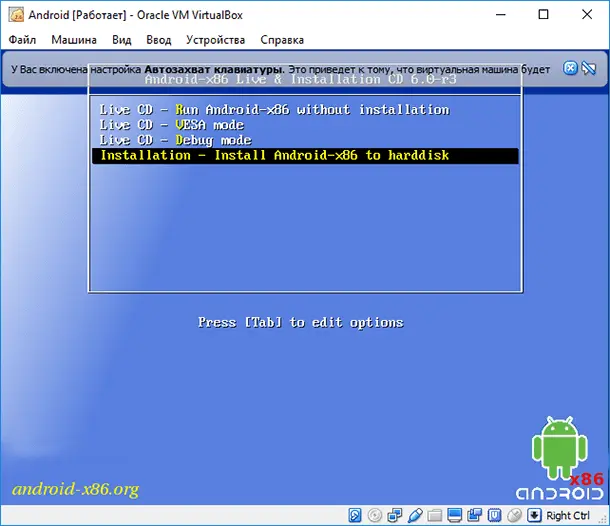Click the don't-show-again notification icon
Image resolution: width=610 pixels, height=526 pixels.
tap(589, 68)
